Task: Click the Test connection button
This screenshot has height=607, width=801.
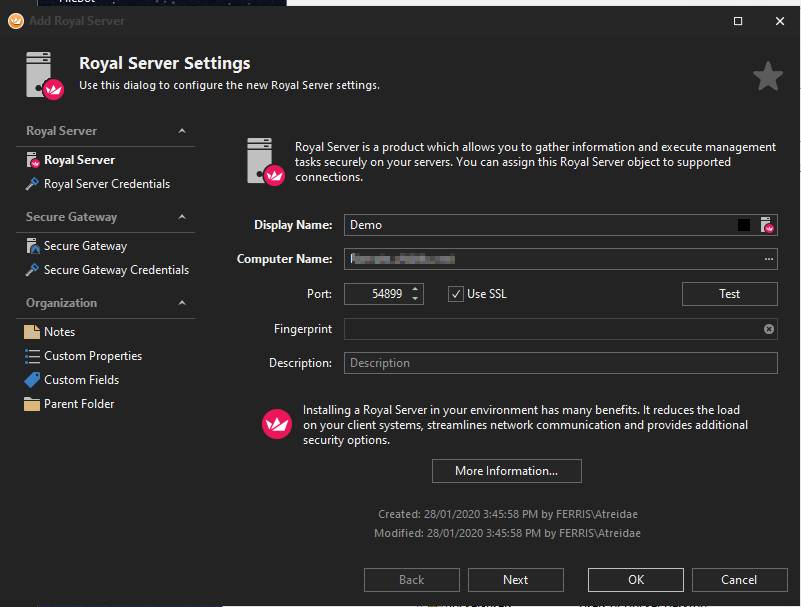Action: [729, 294]
